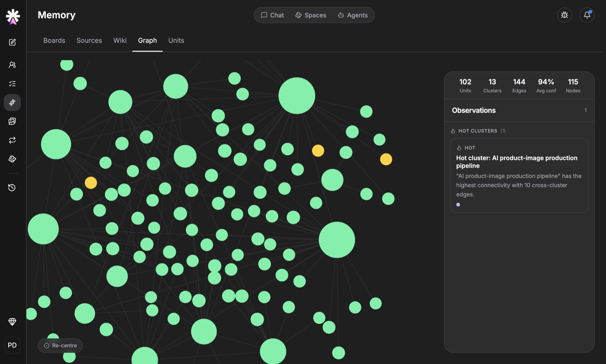
Task: Open the Wiki tab
Action: click(120, 40)
